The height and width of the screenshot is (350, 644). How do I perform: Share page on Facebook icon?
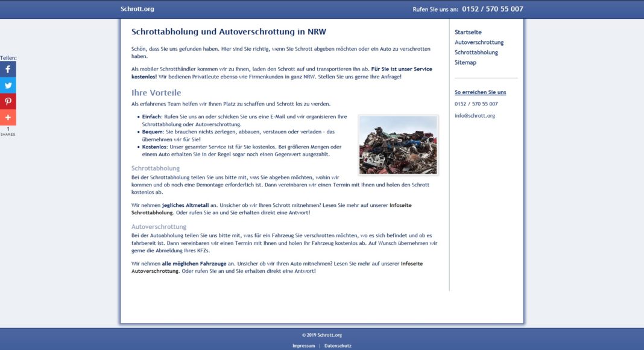8,69
